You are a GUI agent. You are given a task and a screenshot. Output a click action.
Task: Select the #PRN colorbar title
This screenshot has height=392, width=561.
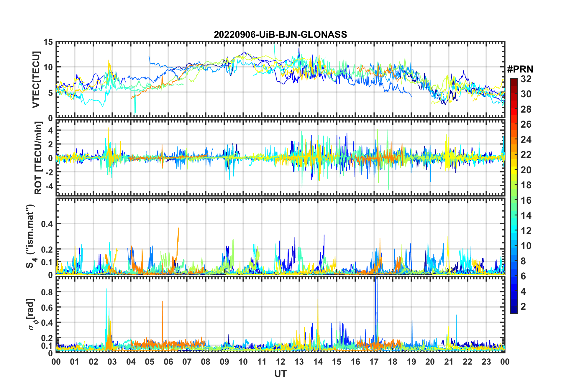520,69
